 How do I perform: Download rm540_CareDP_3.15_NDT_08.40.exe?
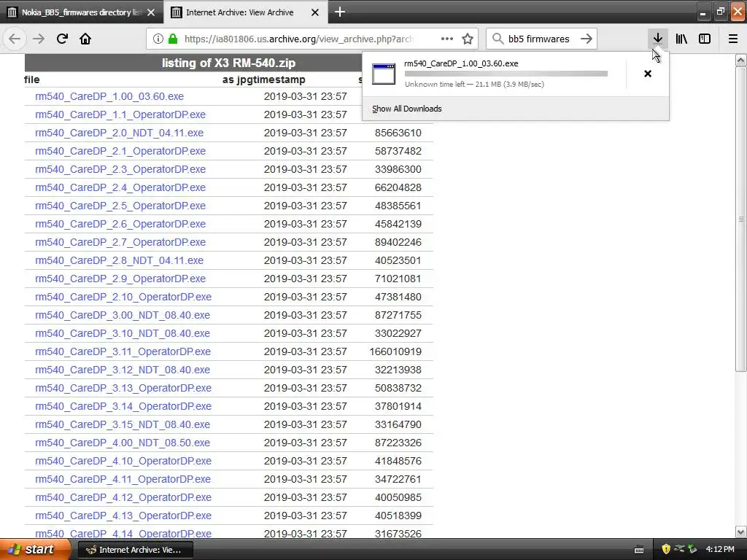123,424
